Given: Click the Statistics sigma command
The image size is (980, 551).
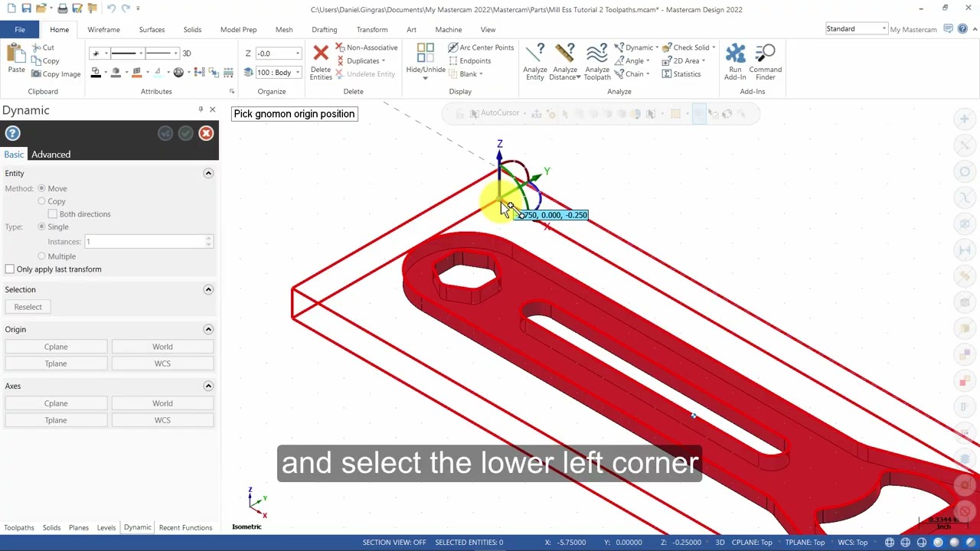Looking at the screenshot, I should coord(681,74).
